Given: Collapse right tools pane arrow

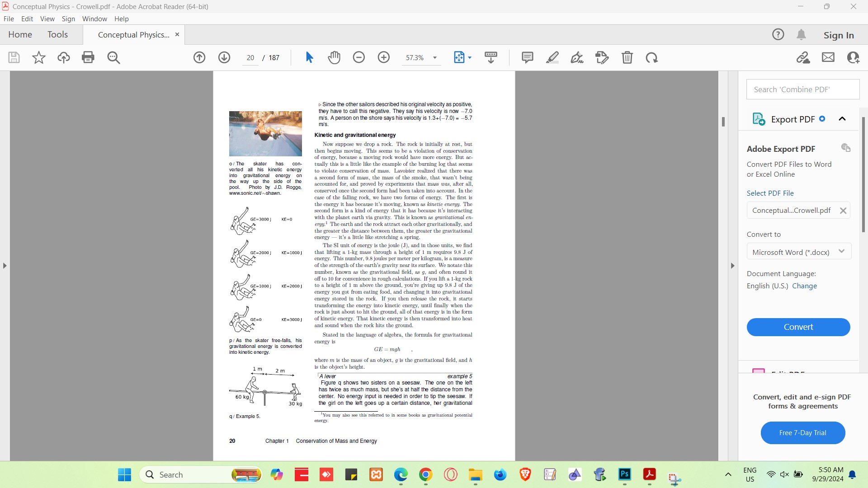Looking at the screenshot, I should 733,266.
